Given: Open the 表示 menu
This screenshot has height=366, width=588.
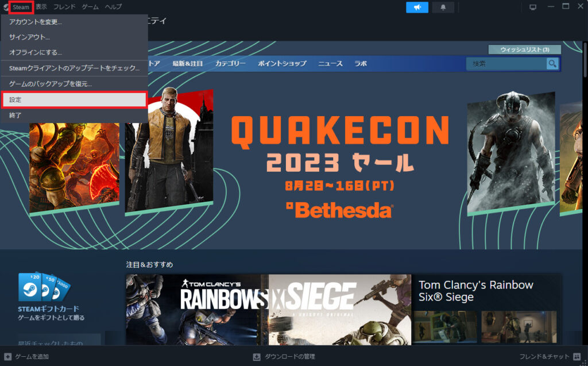Looking at the screenshot, I should pyautogui.click(x=41, y=7).
